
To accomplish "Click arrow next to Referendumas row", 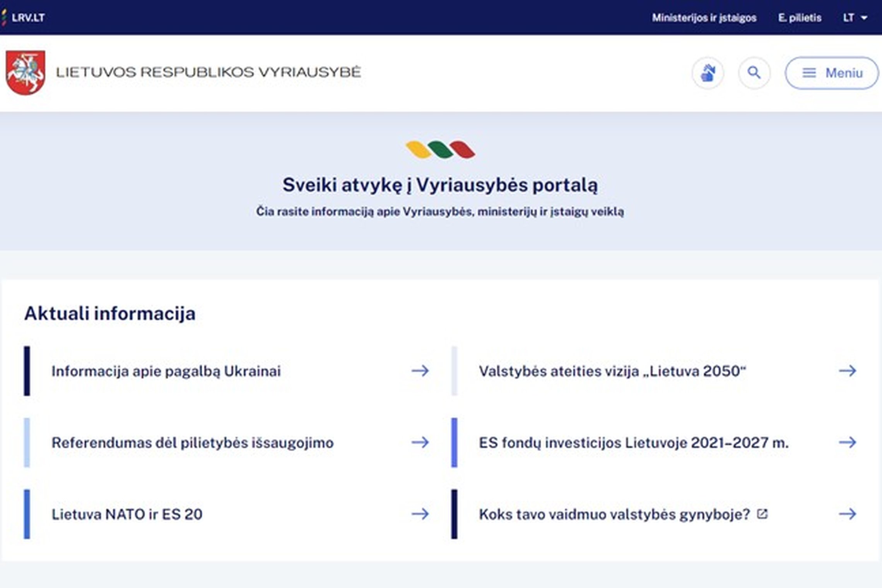I will click(x=420, y=442).
